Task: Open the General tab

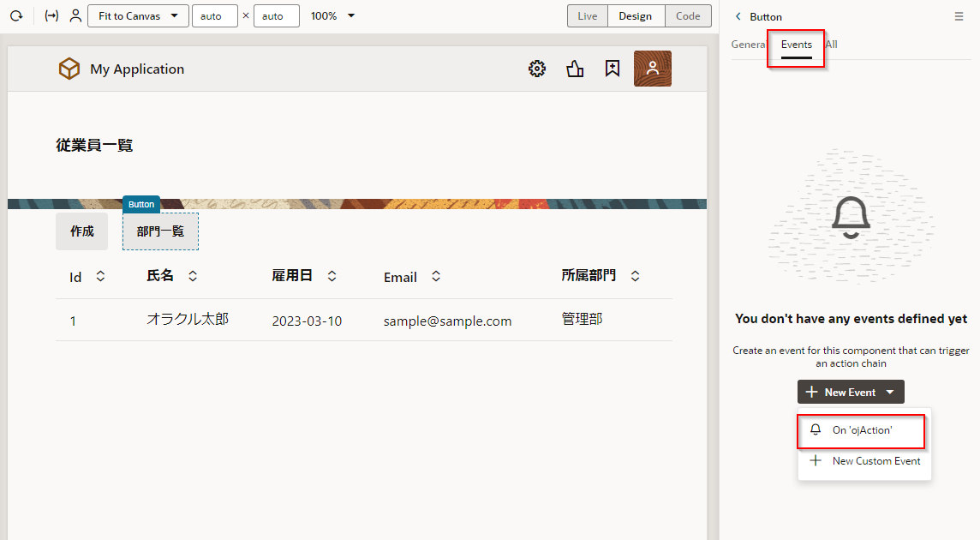Action: (748, 45)
